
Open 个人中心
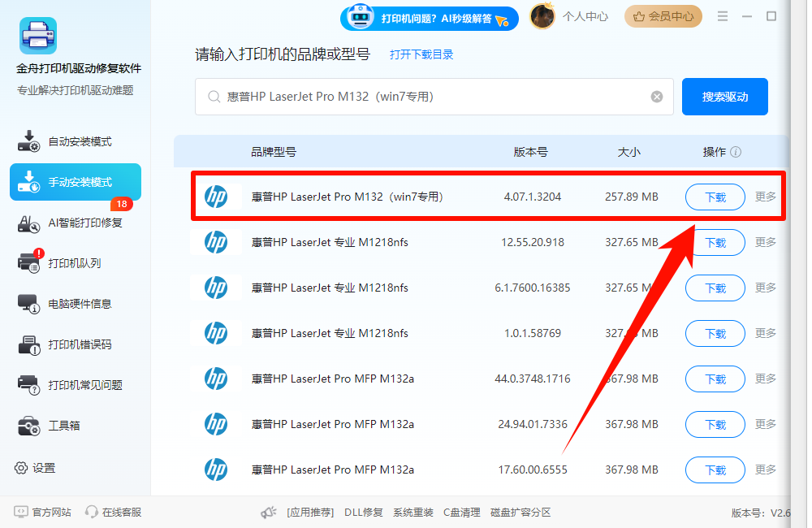tap(585, 16)
